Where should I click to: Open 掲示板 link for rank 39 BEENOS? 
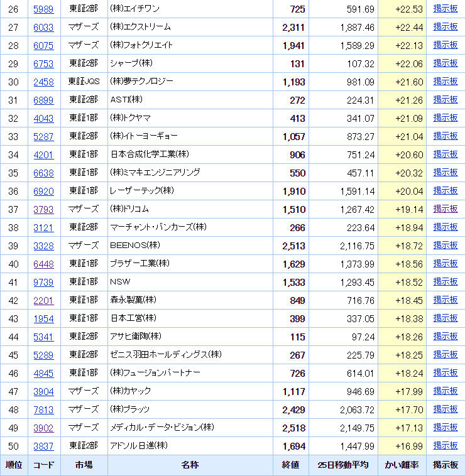point(446,246)
